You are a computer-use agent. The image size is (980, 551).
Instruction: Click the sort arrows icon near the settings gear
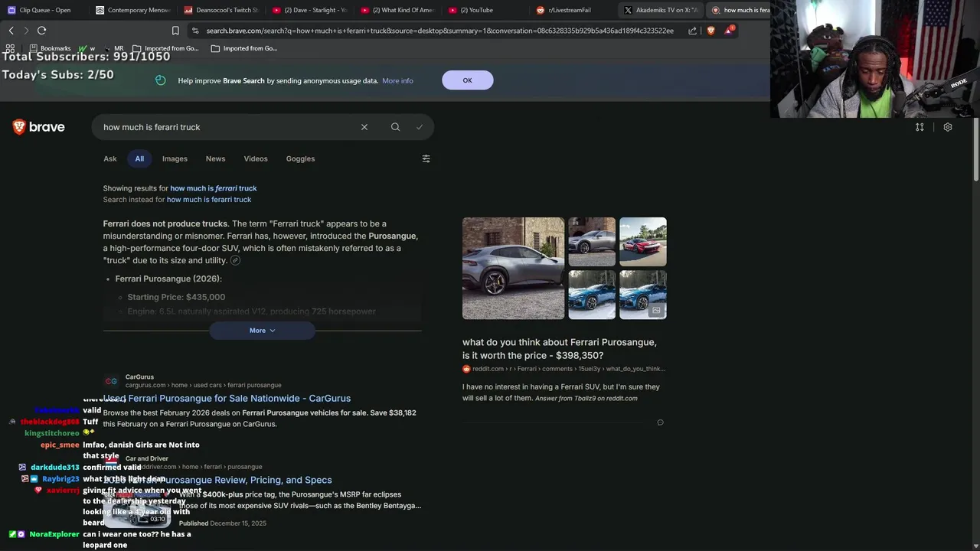pyautogui.click(x=920, y=127)
